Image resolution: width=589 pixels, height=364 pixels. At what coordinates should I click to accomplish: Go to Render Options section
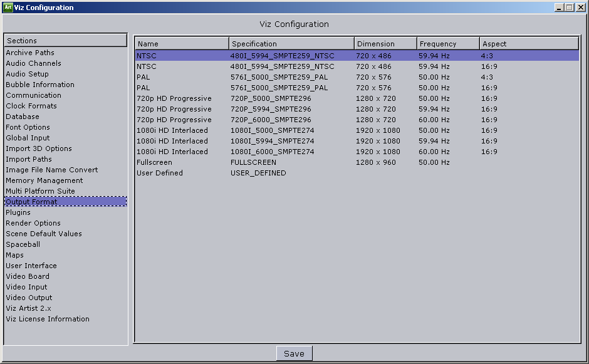point(33,223)
